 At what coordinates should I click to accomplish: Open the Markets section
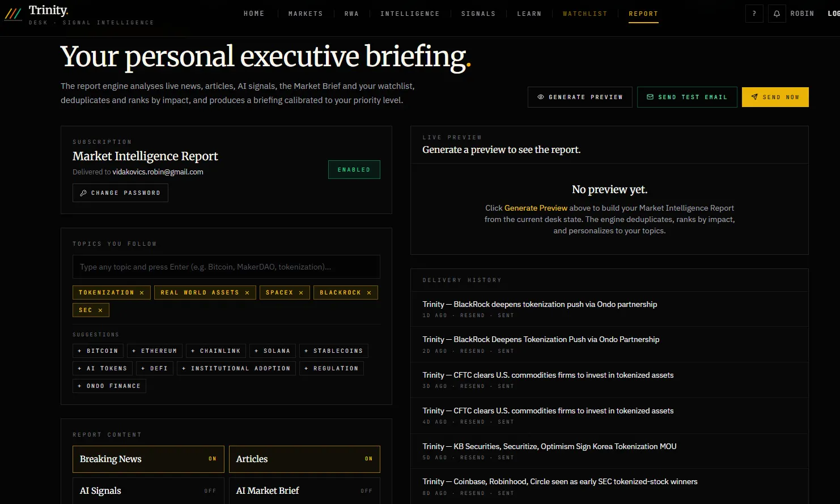click(x=306, y=14)
